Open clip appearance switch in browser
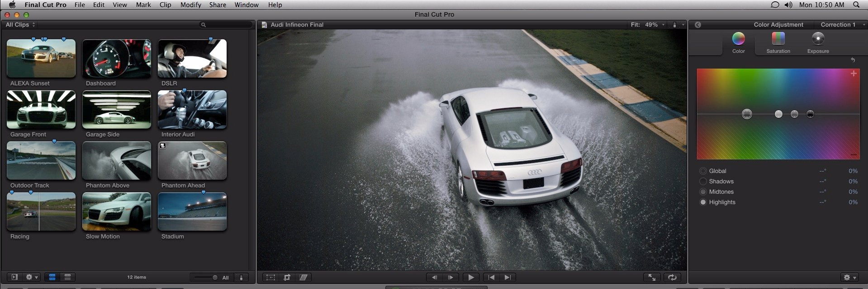 [241, 278]
